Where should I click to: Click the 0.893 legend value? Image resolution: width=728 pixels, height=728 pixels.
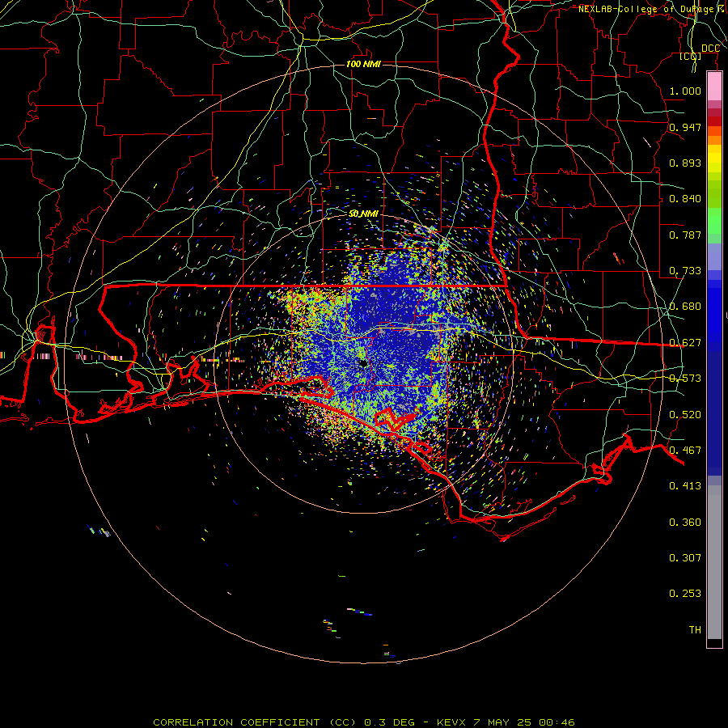coord(685,163)
